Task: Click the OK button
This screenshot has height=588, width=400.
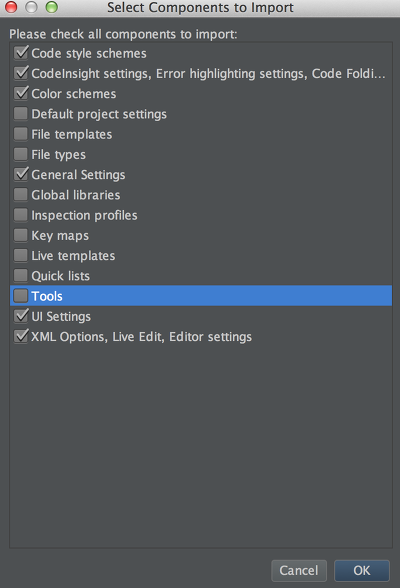Action: [361, 570]
